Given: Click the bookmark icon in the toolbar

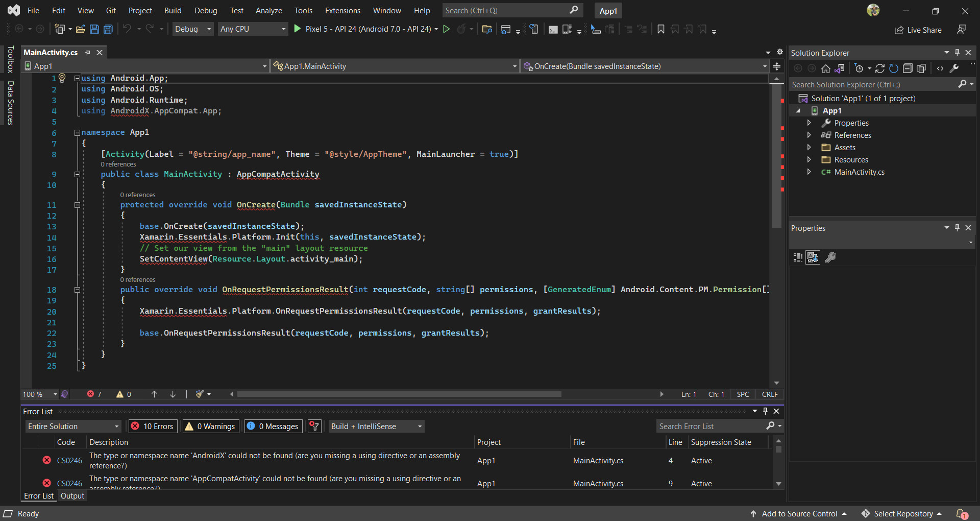Looking at the screenshot, I should 661,29.
